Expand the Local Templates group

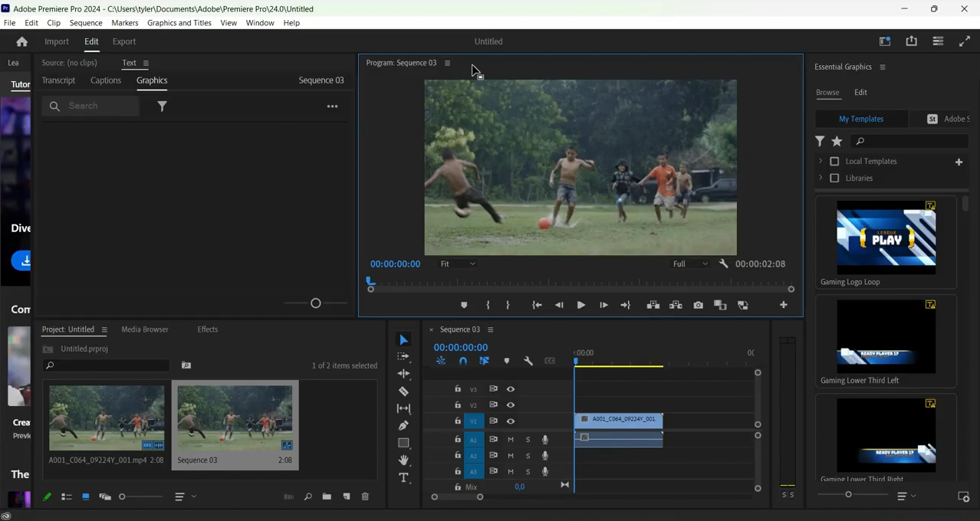821,161
